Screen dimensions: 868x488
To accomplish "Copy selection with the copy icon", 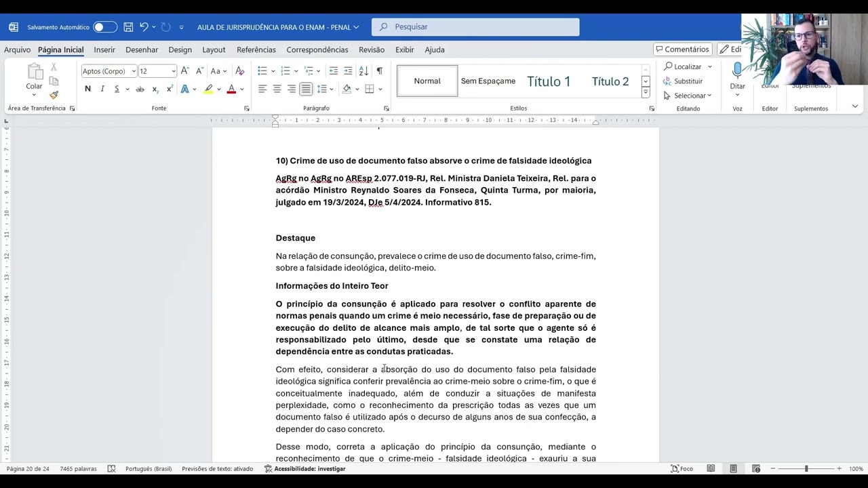I will click(x=54, y=81).
